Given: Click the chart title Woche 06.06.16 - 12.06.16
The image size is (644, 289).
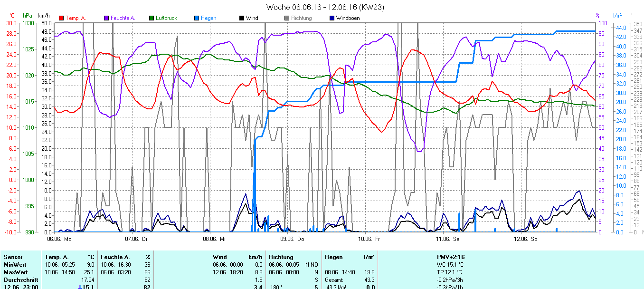Looking at the screenshot, I should 325,7.
